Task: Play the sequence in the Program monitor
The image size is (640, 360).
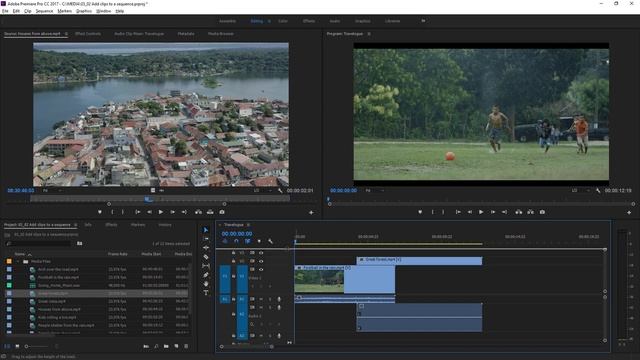Action: point(481,212)
